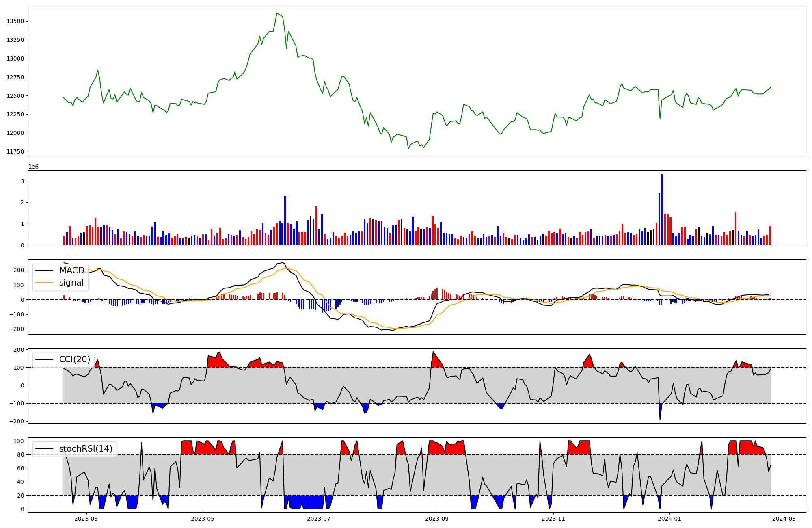
Task: Click the CCI(20) legend entry
Action: 75,359
